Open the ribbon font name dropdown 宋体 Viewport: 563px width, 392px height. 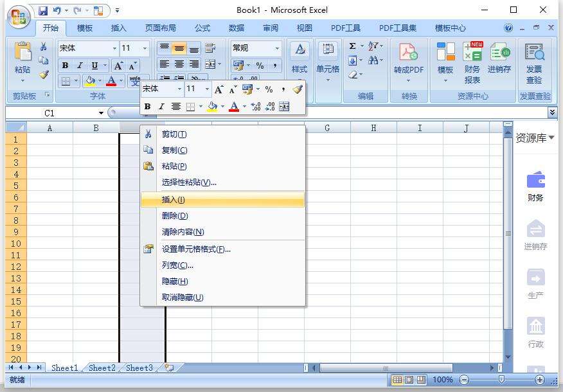point(114,48)
